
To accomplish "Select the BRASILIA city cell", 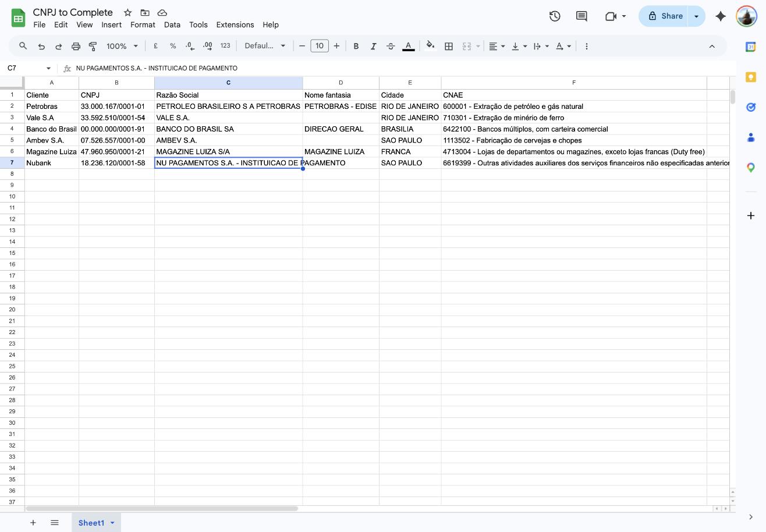I will tap(410, 129).
